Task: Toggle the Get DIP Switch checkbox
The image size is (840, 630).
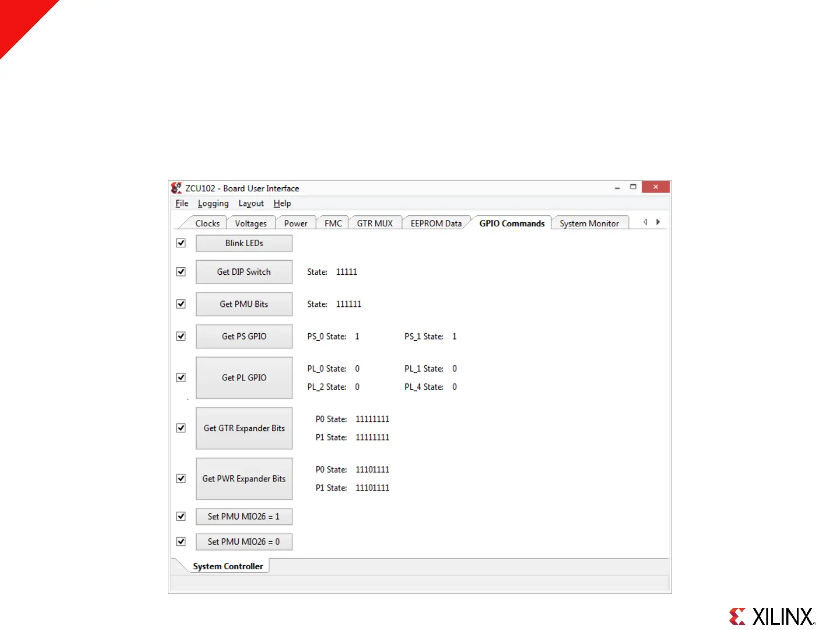Action: tap(181, 272)
